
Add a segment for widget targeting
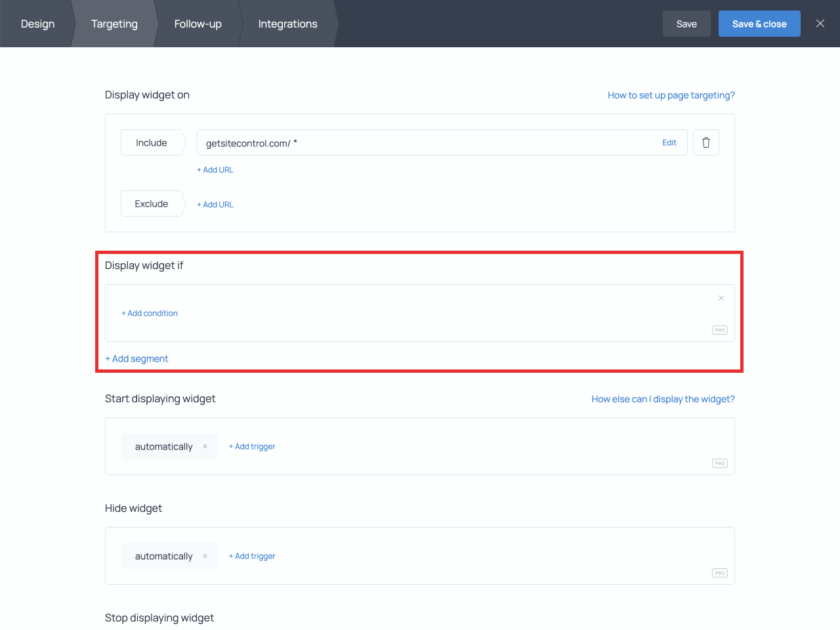[136, 358]
